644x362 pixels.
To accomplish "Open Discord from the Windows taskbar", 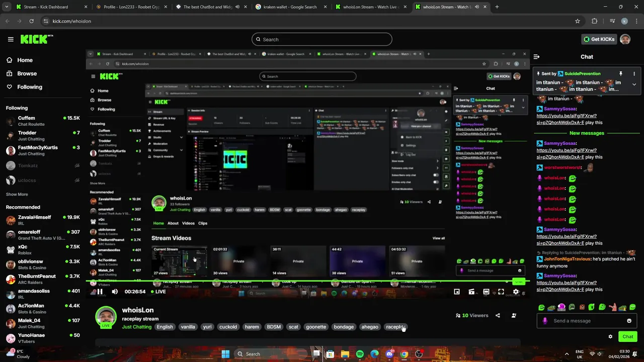I will (x=389, y=354).
